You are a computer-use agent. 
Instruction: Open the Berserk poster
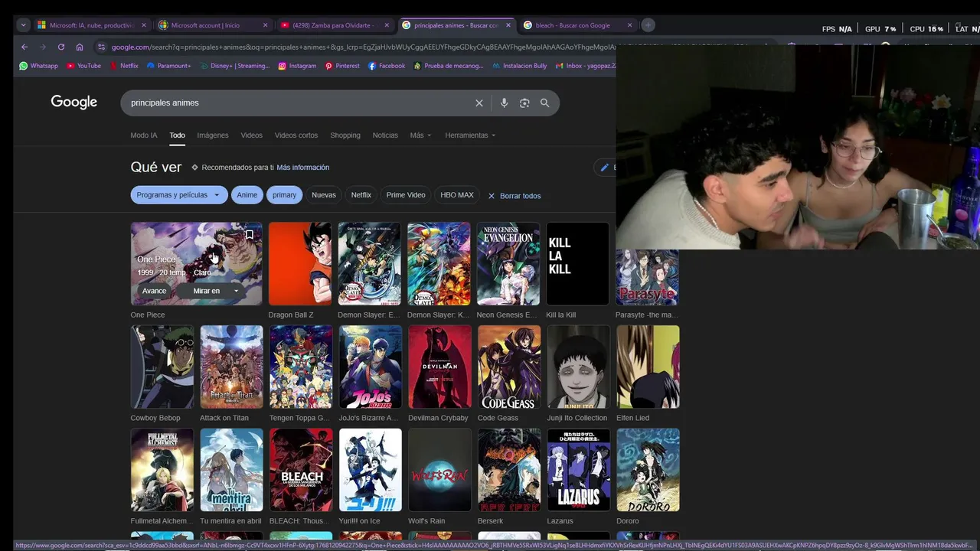(509, 470)
